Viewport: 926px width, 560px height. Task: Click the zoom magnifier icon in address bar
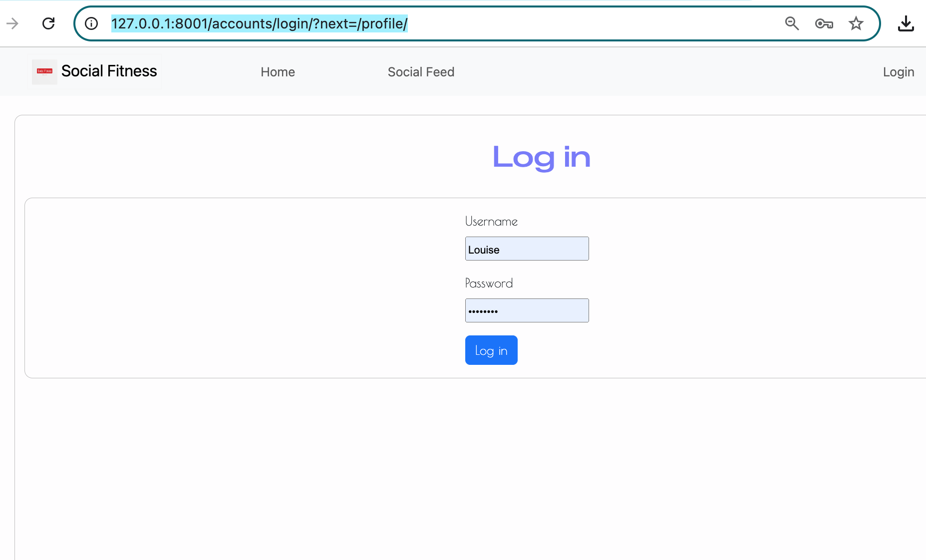(x=792, y=23)
